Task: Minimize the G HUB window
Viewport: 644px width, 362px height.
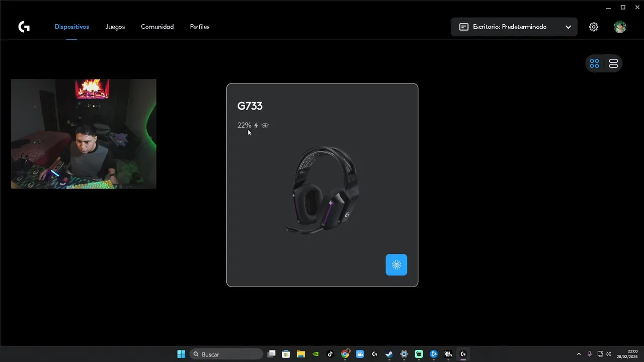Action: (x=608, y=8)
